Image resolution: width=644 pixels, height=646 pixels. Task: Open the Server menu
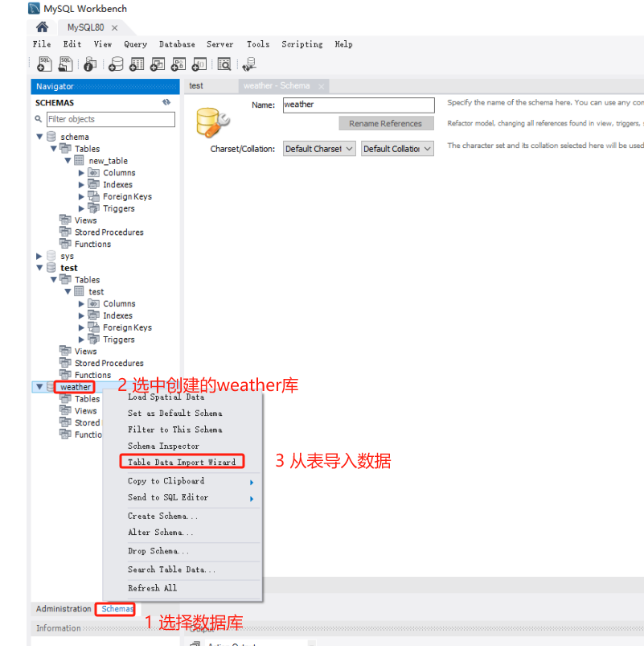219,44
